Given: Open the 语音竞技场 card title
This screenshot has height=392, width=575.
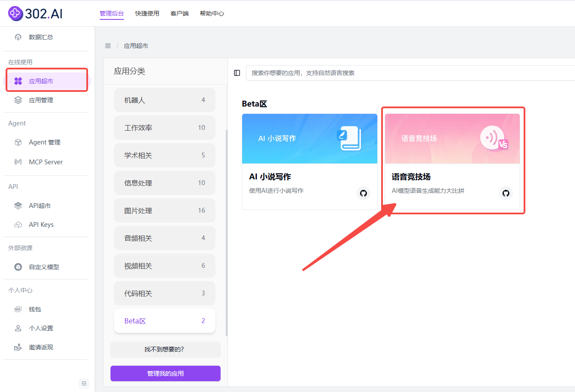Looking at the screenshot, I should (411, 177).
